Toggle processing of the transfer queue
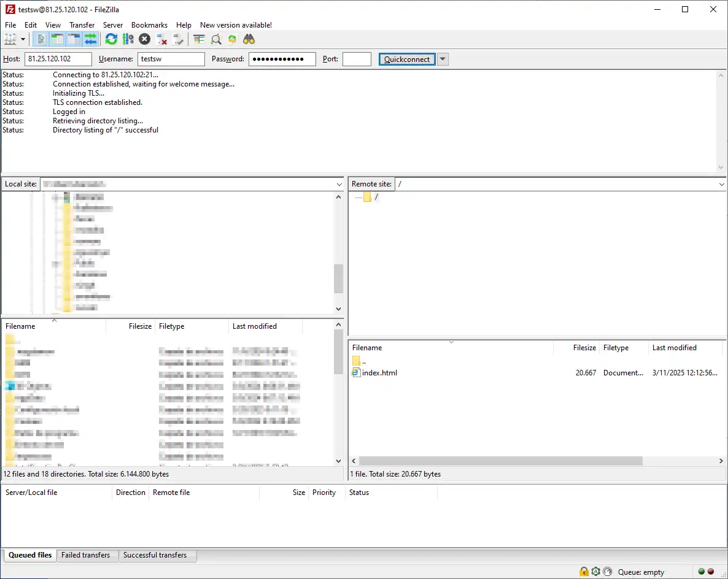The width and height of the screenshot is (728, 579). coord(128,39)
